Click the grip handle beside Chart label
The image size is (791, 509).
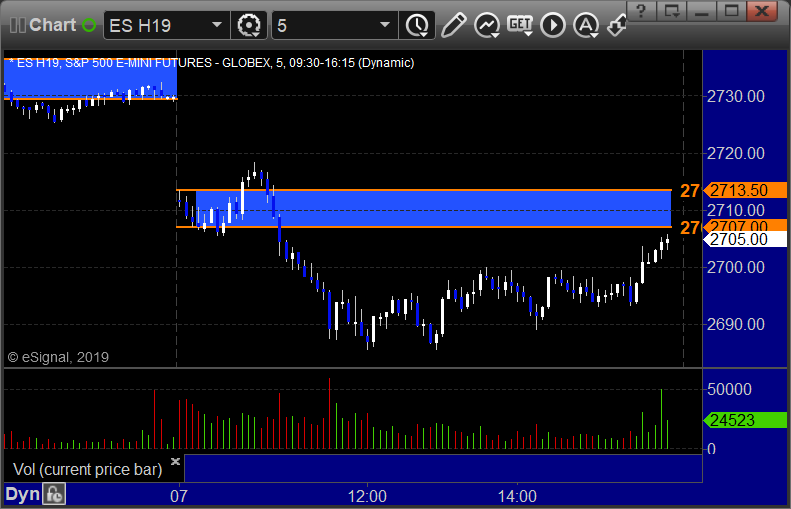click(x=18, y=25)
